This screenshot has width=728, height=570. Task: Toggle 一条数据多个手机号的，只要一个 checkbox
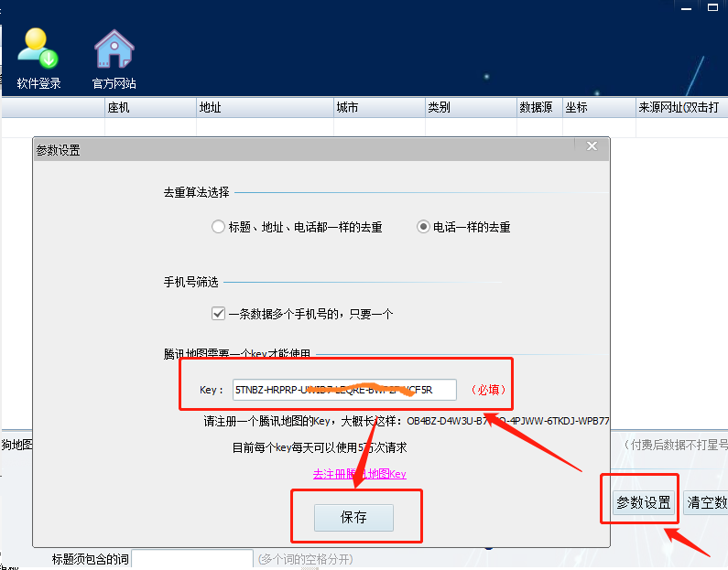tap(218, 314)
